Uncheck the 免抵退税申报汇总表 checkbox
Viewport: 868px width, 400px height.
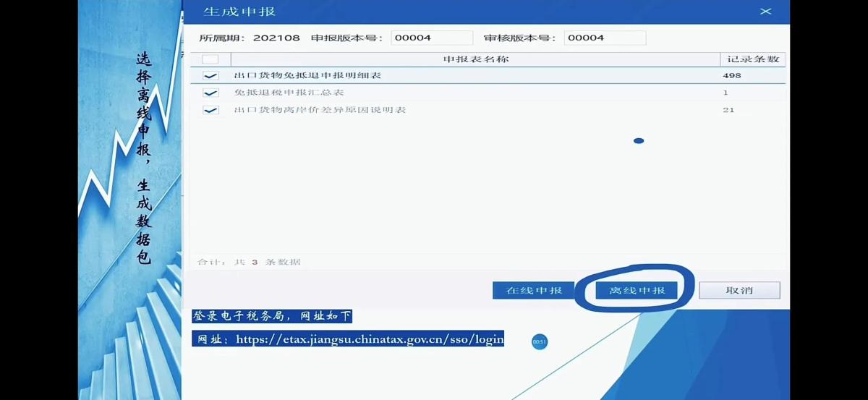[210, 93]
